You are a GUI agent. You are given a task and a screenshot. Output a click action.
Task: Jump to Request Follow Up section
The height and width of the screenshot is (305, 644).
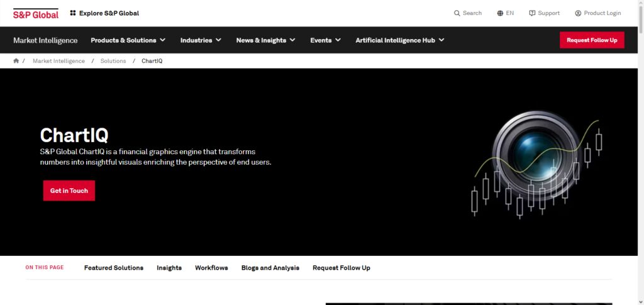(x=341, y=268)
